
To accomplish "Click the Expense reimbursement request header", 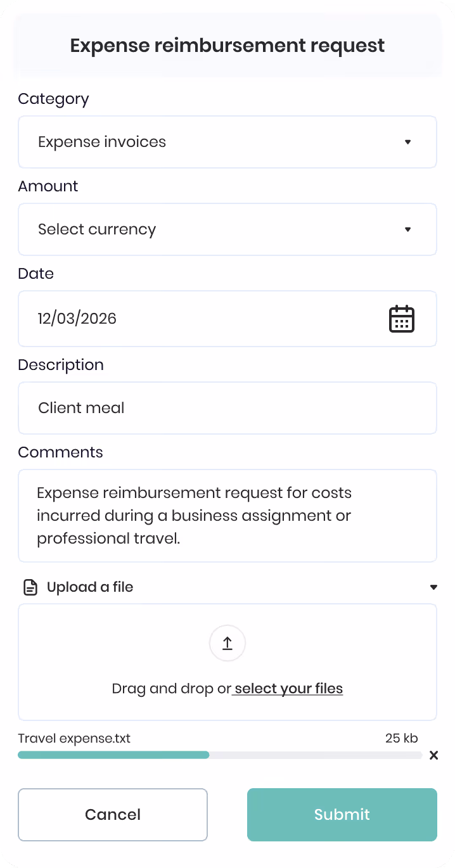I will (x=227, y=46).
